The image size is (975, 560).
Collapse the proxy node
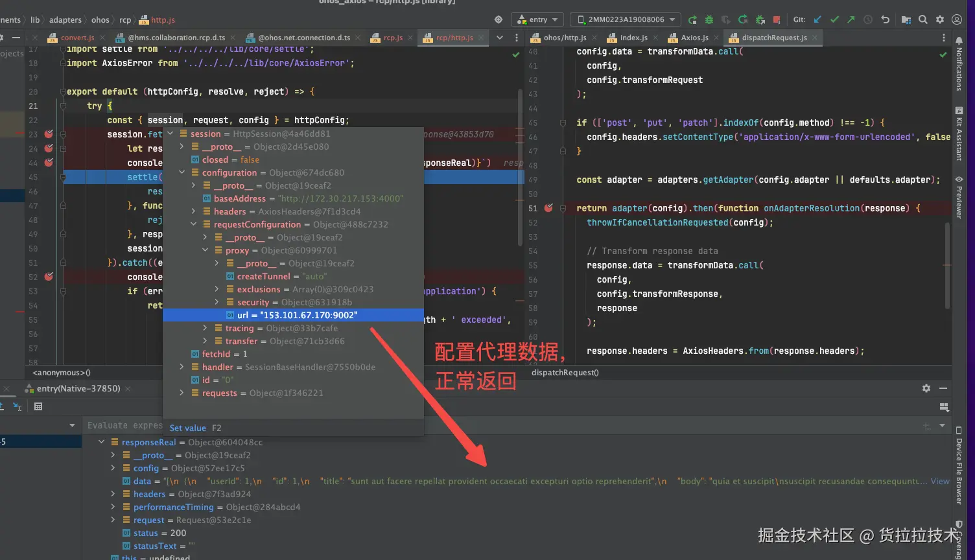(x=206, y=250)
